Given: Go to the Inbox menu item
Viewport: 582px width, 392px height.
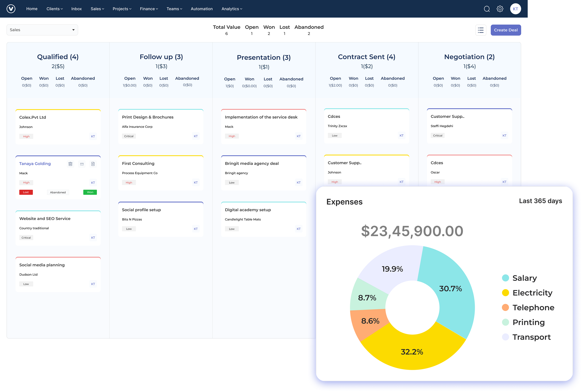Looking at the screenshot, I should tap(76, 9).
